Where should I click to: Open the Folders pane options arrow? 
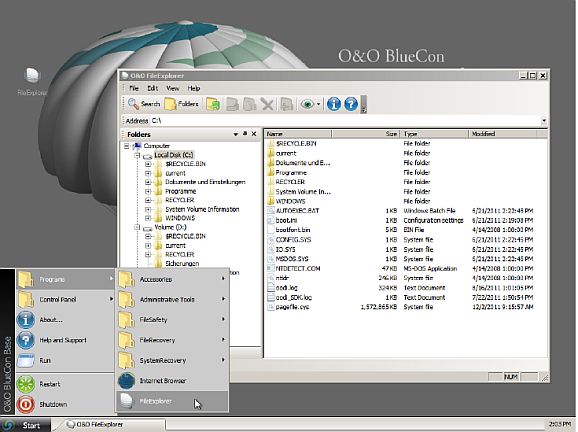coord(236,134)
